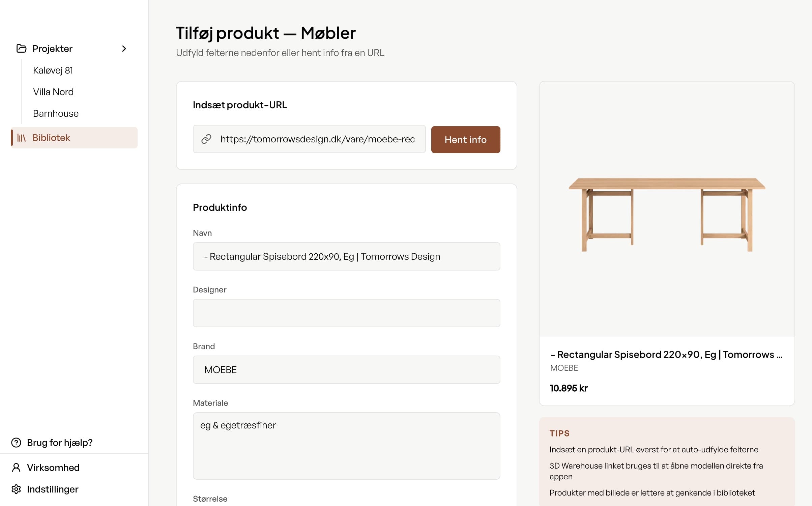Expand the Projekter section chevron
Image resolution: width=812 pixels, height=506 pixels.
coord(124,49)
